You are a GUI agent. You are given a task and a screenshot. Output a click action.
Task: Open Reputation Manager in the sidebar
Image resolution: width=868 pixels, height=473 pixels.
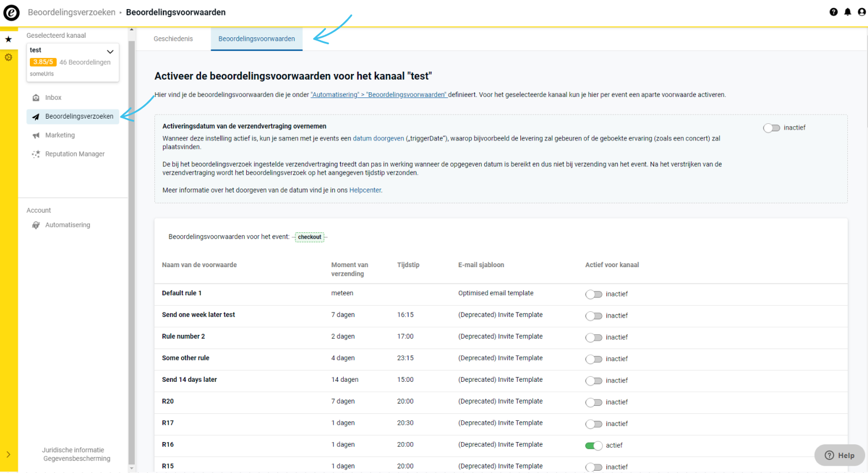[75, 154]
